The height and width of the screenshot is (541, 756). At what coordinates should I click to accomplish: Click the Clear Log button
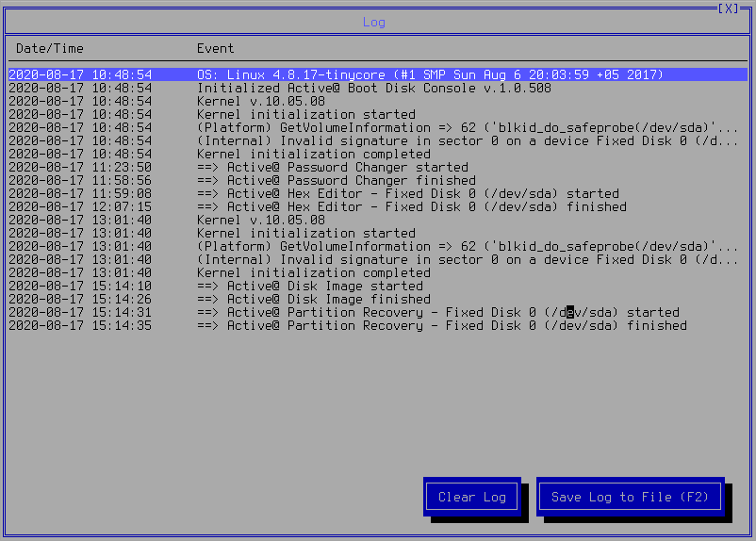point(471,497)
